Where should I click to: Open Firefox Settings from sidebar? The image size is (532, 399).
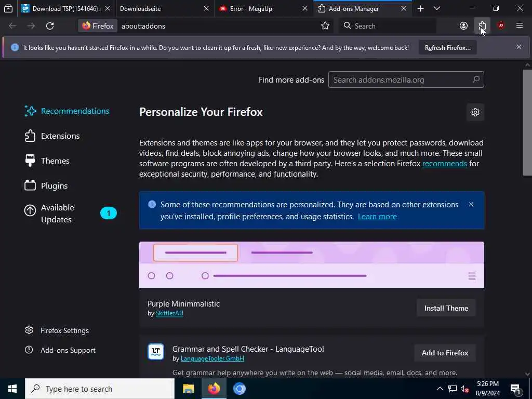pos(57,330)
